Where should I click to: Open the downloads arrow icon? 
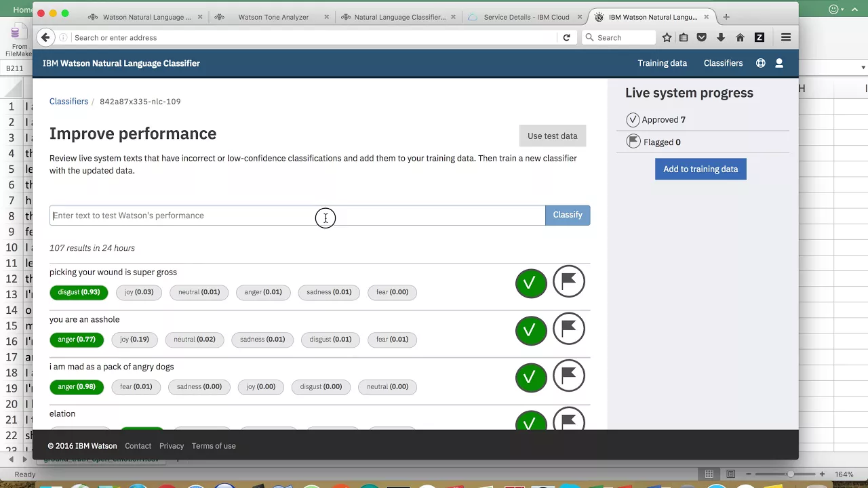(721, 38)
